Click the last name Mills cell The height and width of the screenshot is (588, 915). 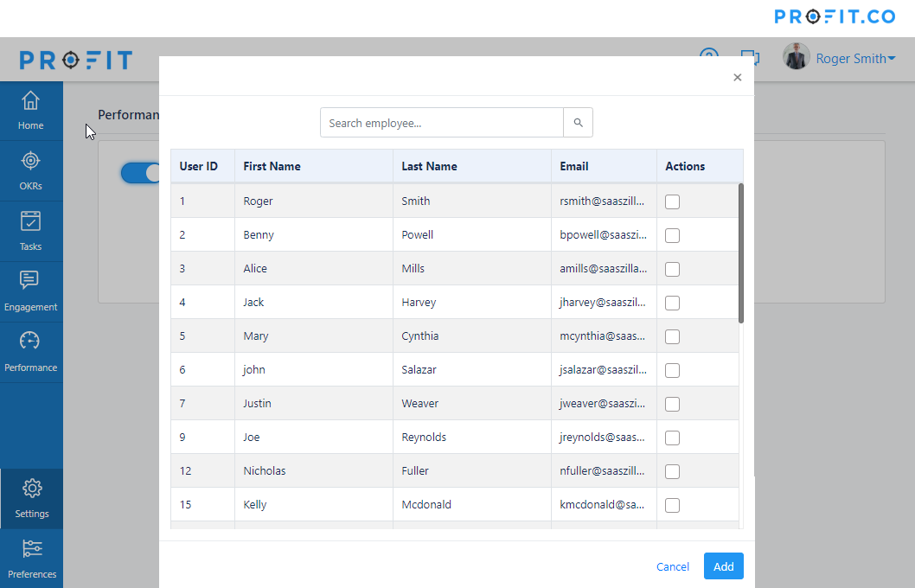(472, 268)
